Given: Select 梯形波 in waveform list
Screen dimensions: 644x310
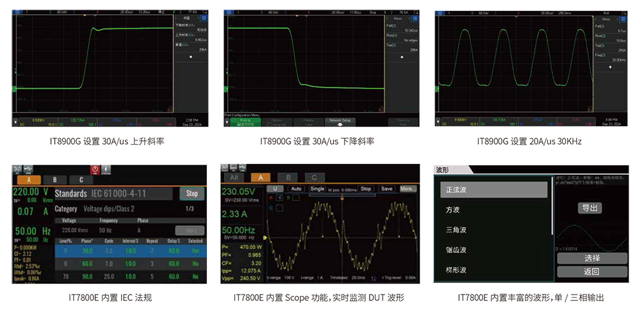Looking at the screenshot, I should [494, 270].
